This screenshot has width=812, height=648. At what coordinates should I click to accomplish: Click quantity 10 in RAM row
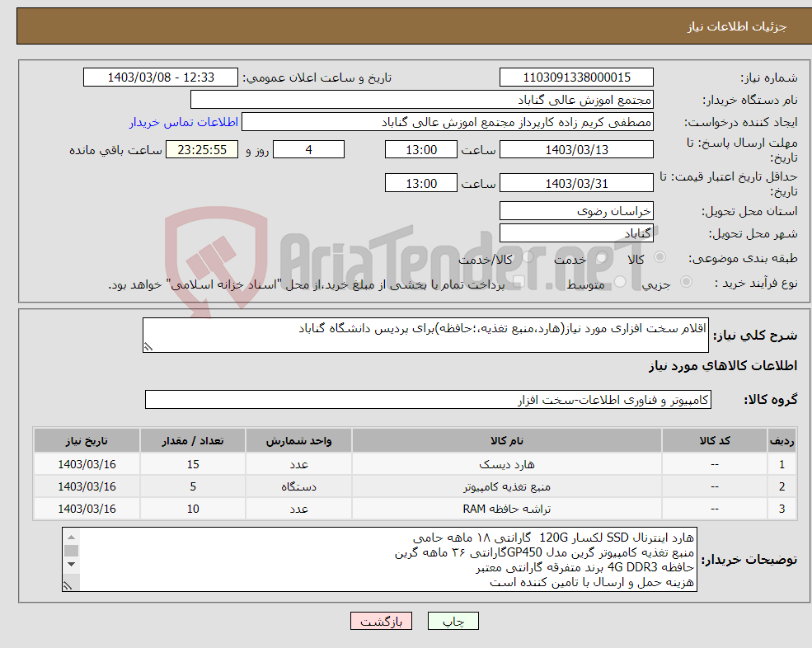pyautogui.click(x=193, y=509)
